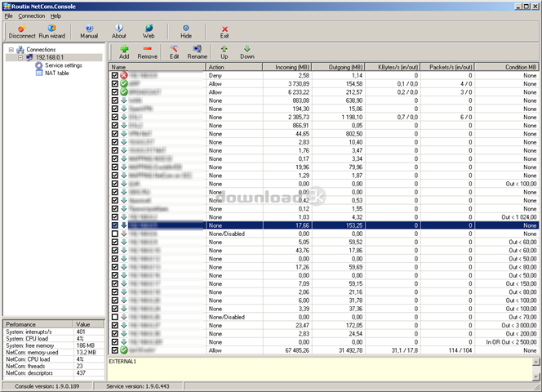The image size is (542, 392).
Task: Click the NAT table icon
Action: (x=39, y=73)
